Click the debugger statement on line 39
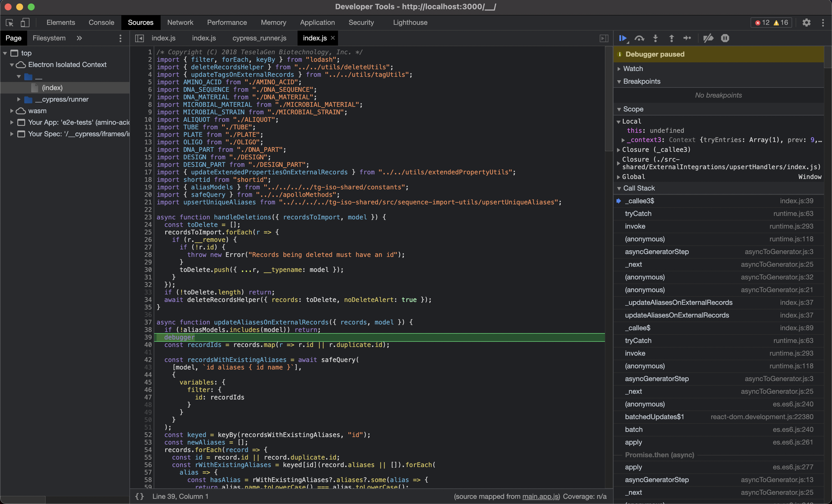Screen dimensions: 832x504 point(179,337)
